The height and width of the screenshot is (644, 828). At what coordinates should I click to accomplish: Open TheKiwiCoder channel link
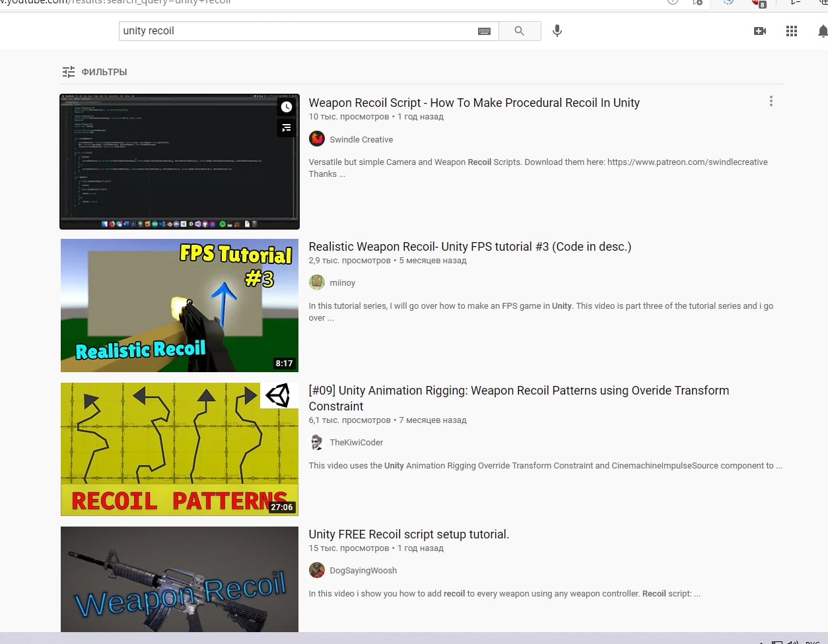click(356, 443)
